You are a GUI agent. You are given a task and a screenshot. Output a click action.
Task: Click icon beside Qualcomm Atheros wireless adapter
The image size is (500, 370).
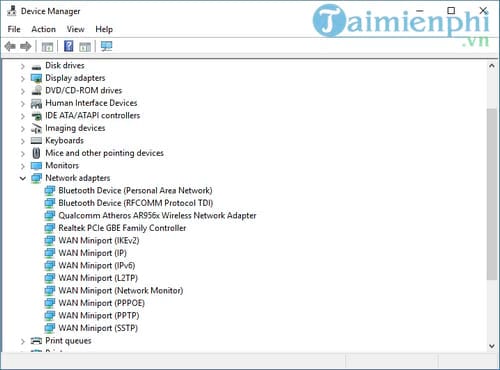click(50, 216)
